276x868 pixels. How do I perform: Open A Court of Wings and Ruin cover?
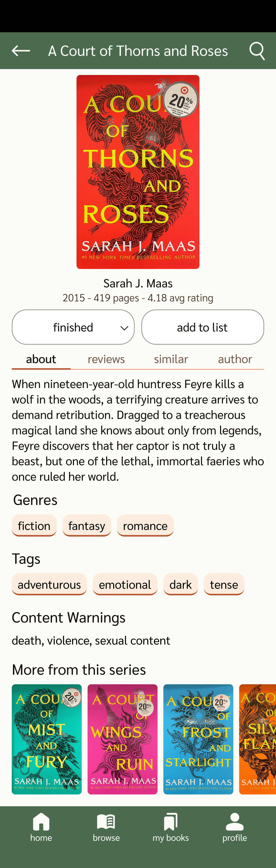click(x=123, y=739)
